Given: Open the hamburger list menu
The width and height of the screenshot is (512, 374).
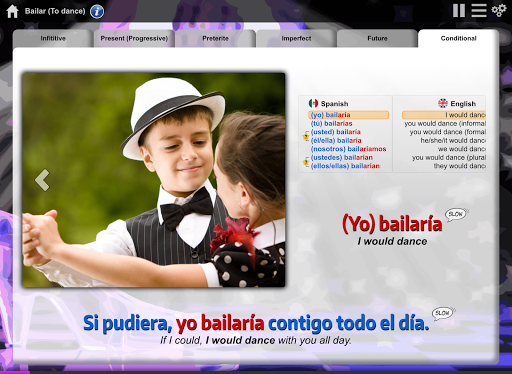Looking at the screenshot, I should tap(479, 11).
